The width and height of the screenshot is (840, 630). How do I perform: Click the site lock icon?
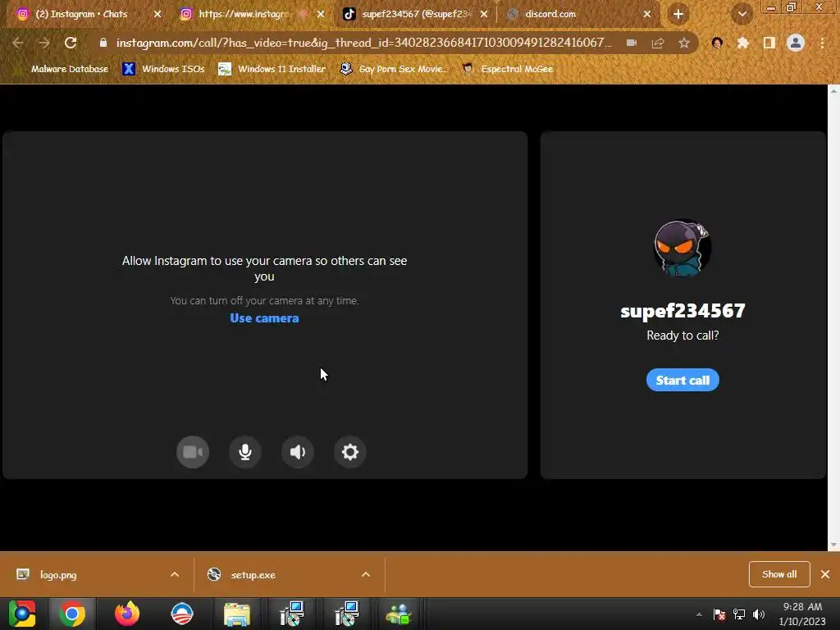pyautogui.click(x=103, y=43)
